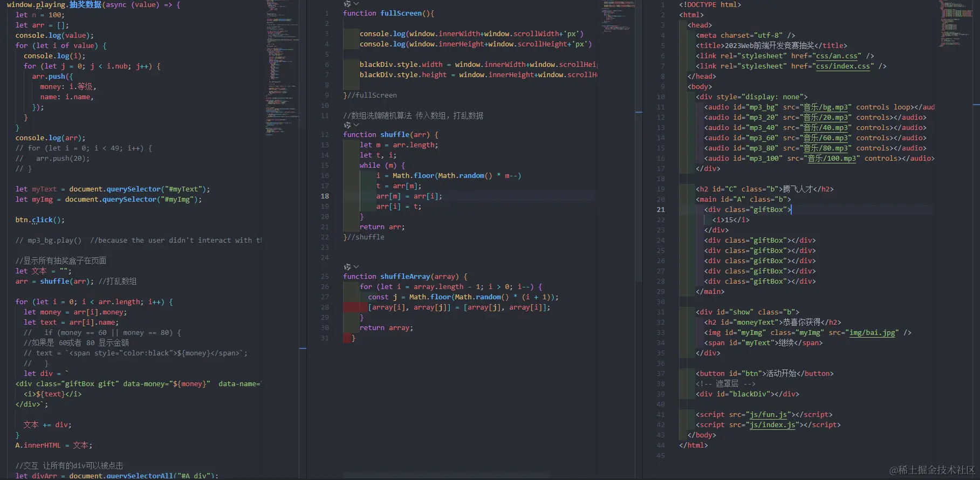Click the '<div id="blackDiv"></div>' line
Image resolution: width=980 pixels, height=480 pixels.
point(748,394)
